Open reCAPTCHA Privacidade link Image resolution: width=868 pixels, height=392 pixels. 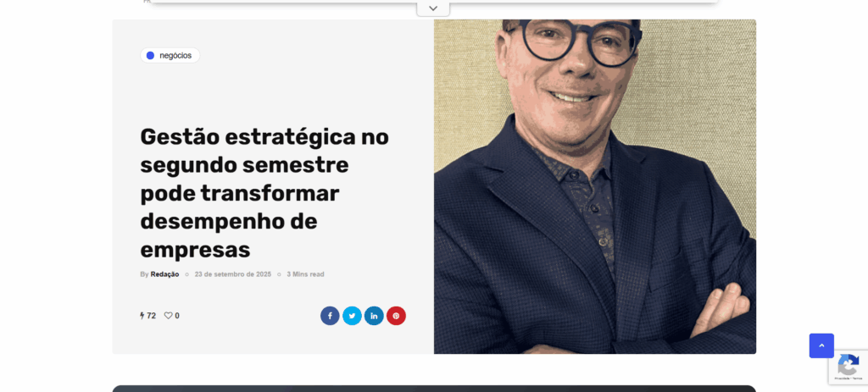coord(843,378)
